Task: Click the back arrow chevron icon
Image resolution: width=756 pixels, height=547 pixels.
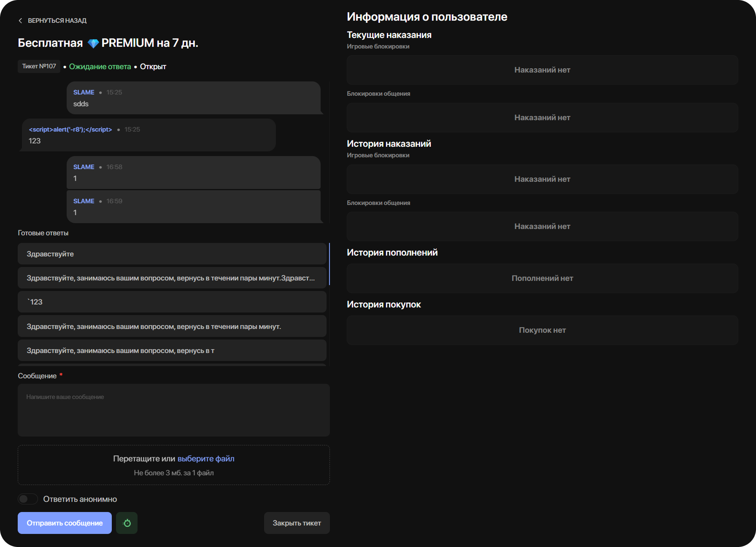Action: click(20, 21)
